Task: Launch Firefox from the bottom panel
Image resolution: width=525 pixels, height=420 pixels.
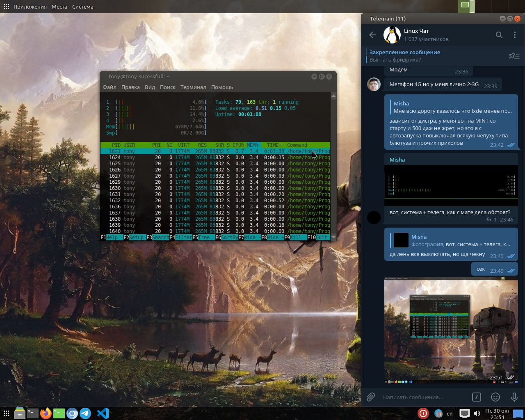Action: (x=46, y=413)
